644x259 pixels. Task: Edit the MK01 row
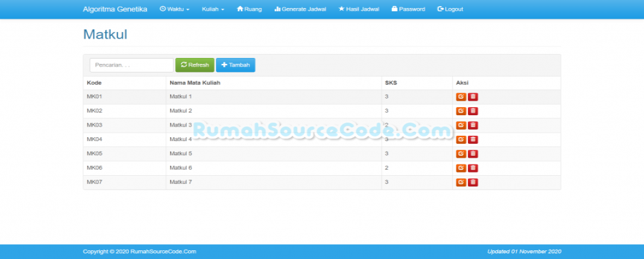[461, 97]
